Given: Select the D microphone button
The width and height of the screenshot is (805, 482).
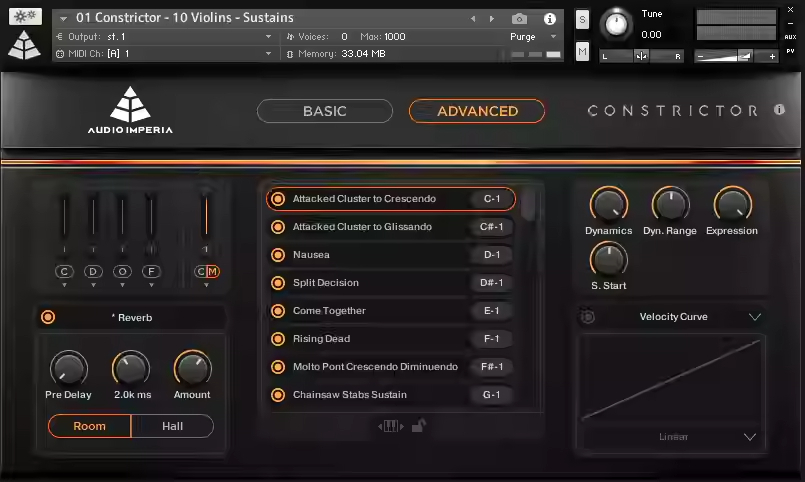Looking at the screenshot, I should point(93,272).
